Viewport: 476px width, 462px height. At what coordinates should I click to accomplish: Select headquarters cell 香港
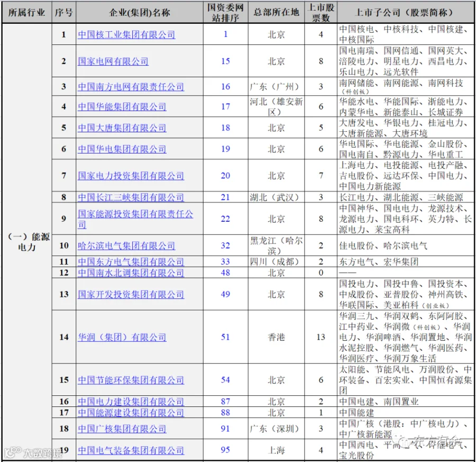pos(276,337)
